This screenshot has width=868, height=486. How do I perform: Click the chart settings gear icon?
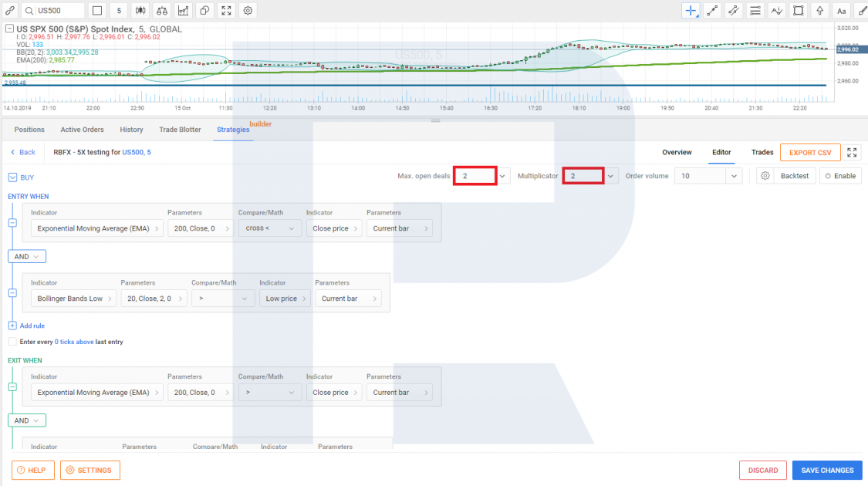coord(248,11)
